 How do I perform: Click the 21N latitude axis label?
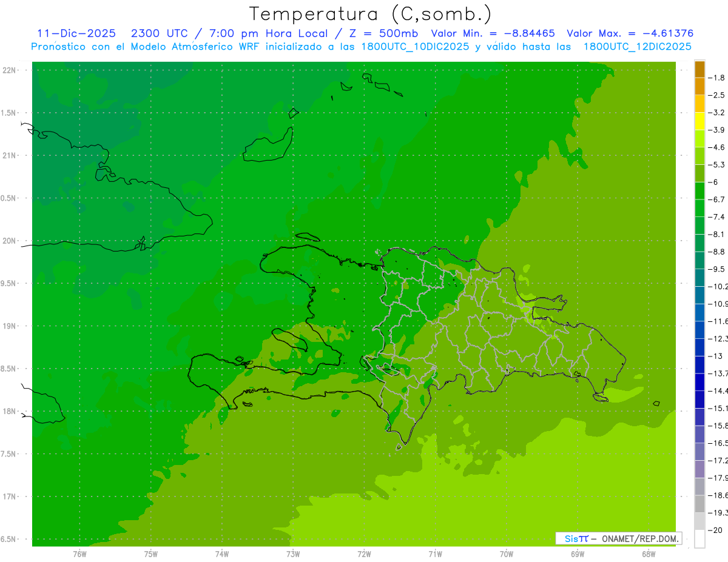point(10,155)
